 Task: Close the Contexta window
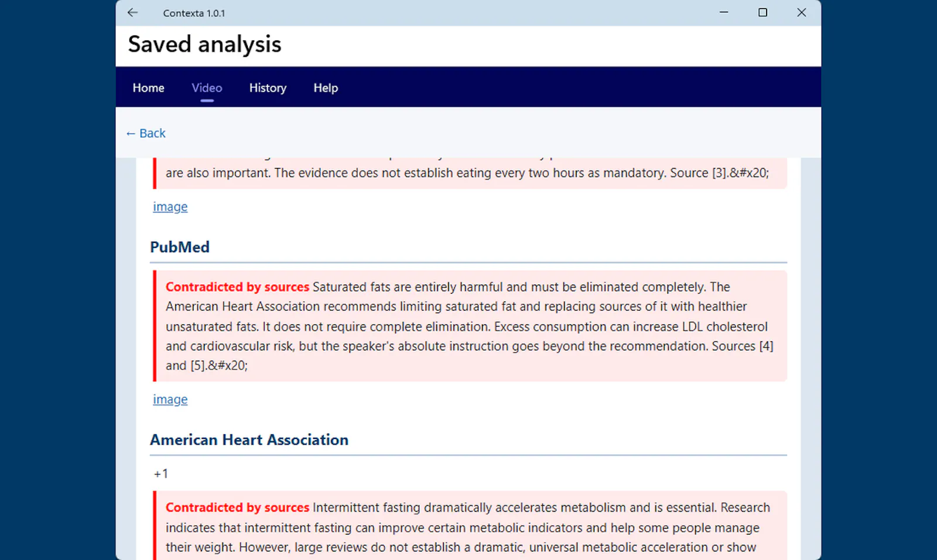click(802, 12)
